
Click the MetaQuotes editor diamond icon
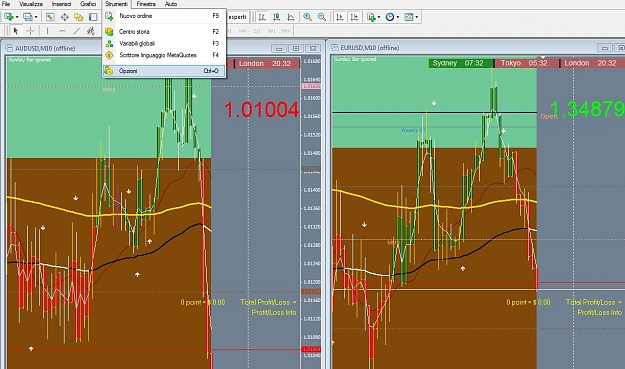[x=109, y=55]
